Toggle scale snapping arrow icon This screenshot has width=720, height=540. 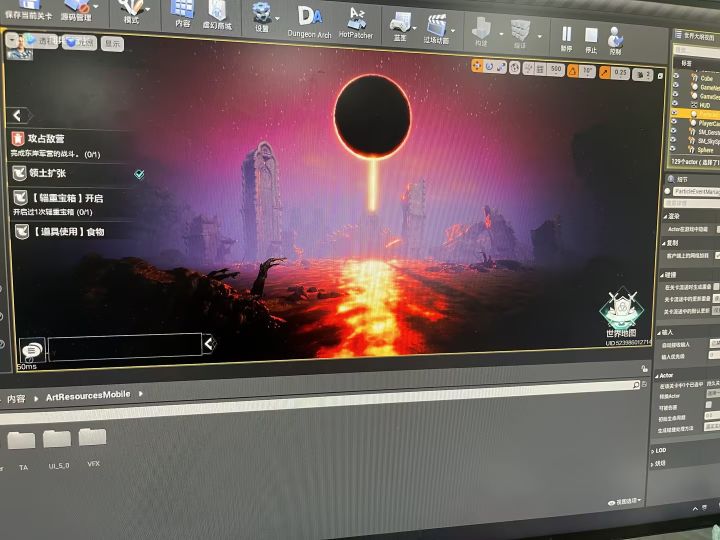coord(604,72)
